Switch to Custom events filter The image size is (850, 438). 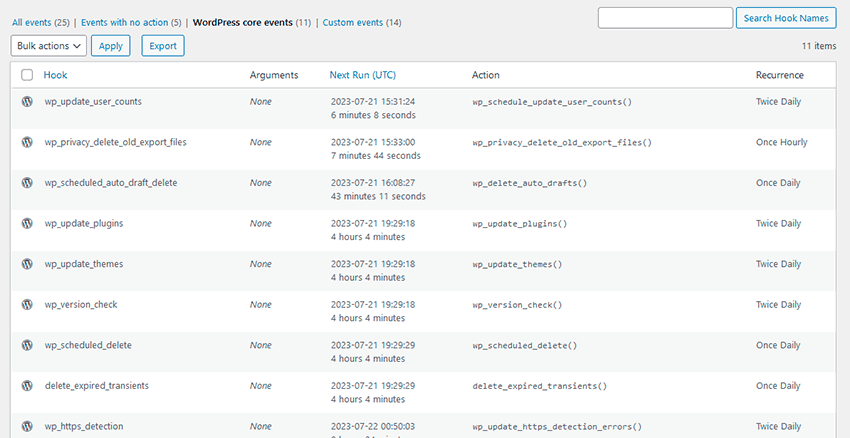[x=353, y=22]
